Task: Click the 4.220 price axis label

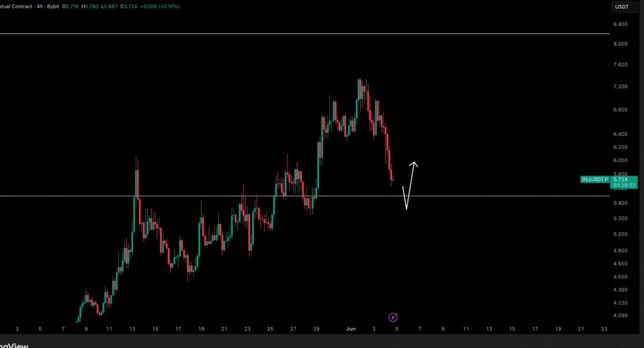Action: click(620, 303)
